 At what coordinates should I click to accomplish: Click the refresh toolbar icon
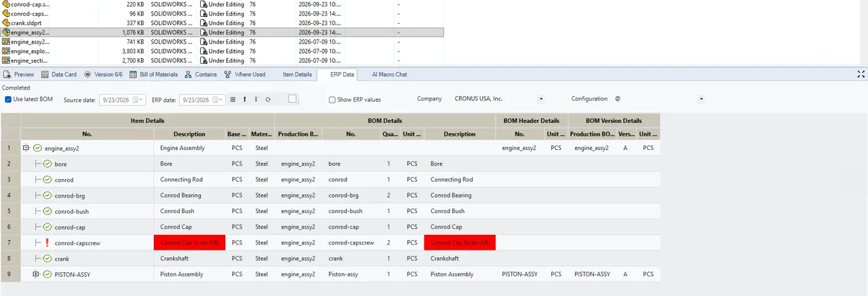[268, 99]
